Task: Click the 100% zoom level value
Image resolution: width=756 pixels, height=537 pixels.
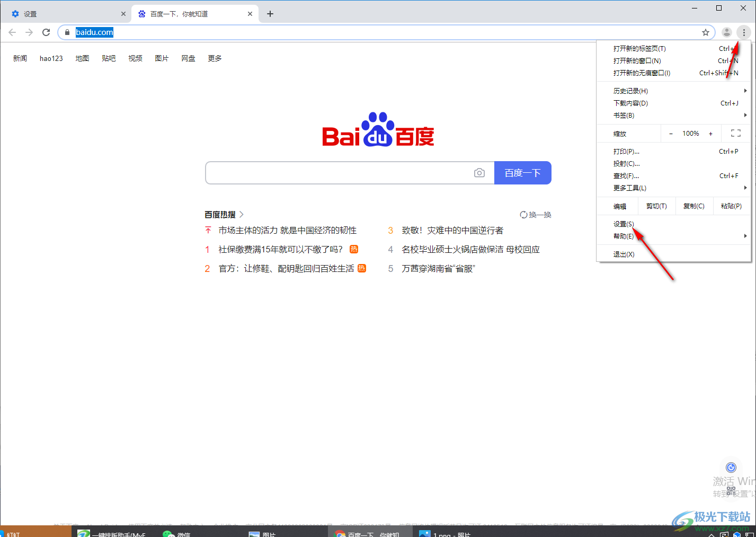Action: tap(690, 134)
